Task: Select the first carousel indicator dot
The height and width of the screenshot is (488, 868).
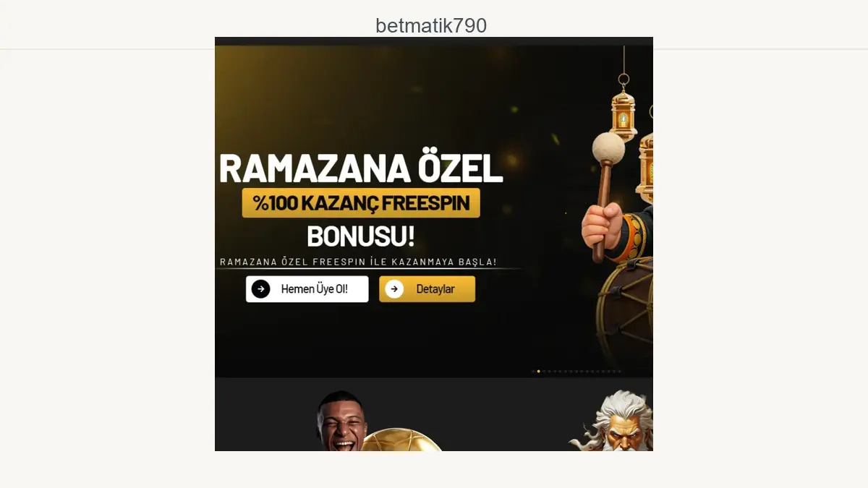Action: [533, 372]
